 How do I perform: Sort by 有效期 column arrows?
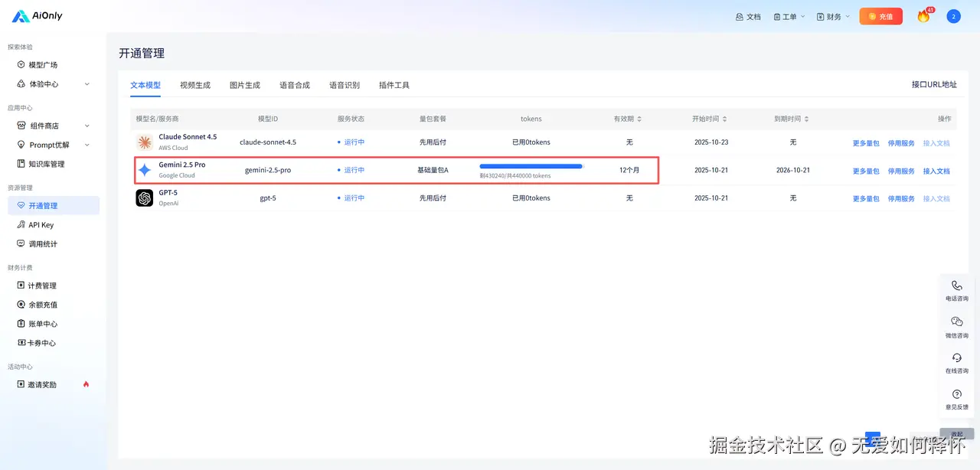pyautogui.click(x=639, y=119)
